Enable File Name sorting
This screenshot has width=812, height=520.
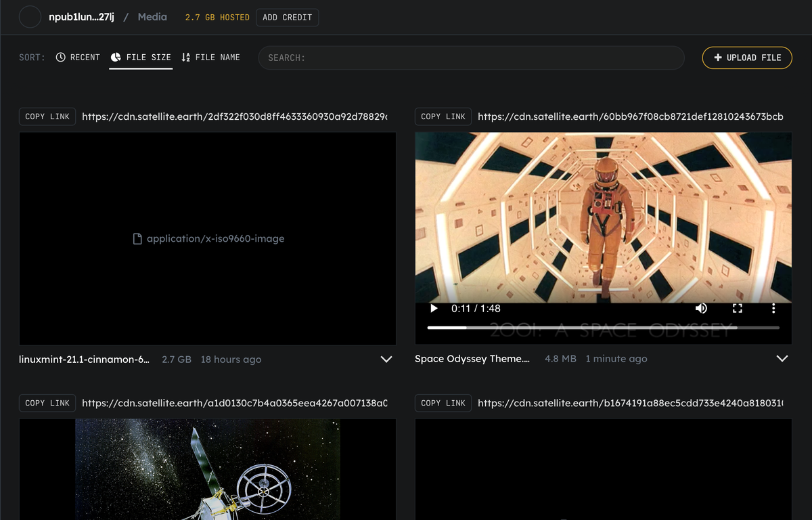(210, 57)
